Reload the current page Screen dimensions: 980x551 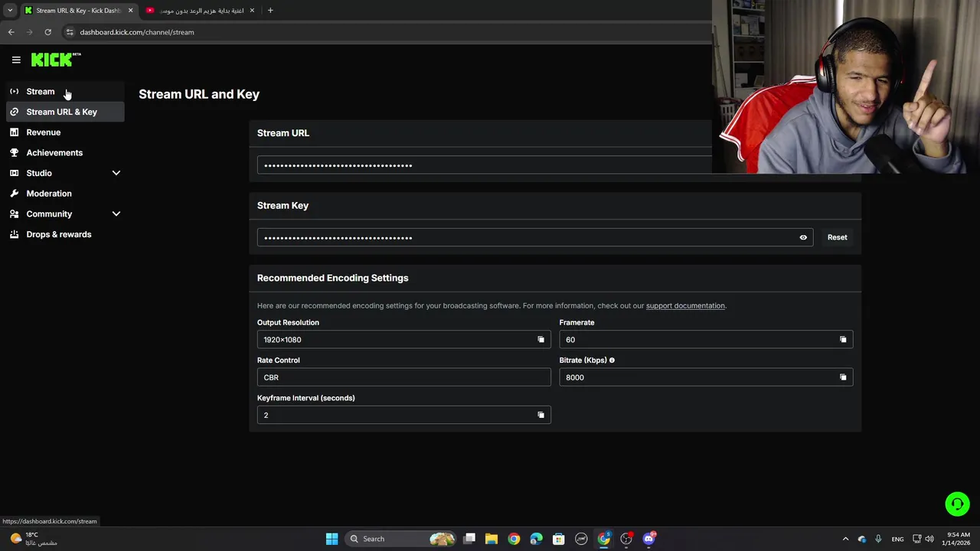(x=47, y=32)
